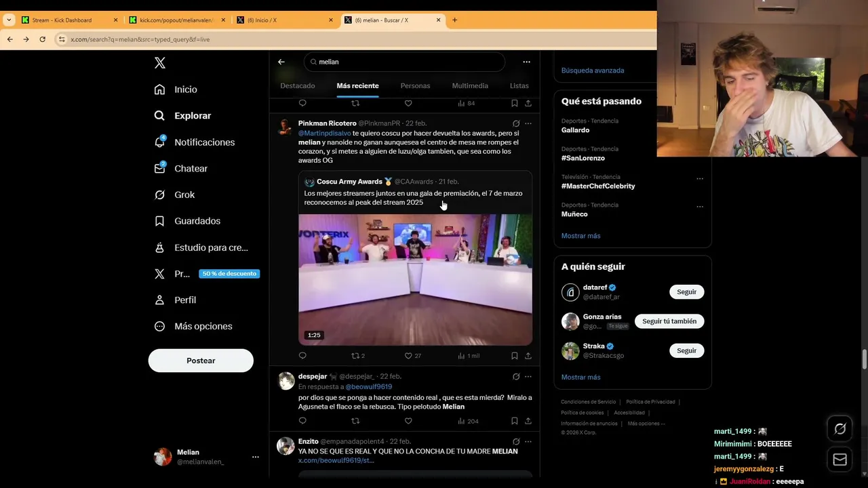Switch to Stream - Kick Dashboard browser tab
This screenshot has width=868, height=488.
pyautogui.click(x=69, y=20)
